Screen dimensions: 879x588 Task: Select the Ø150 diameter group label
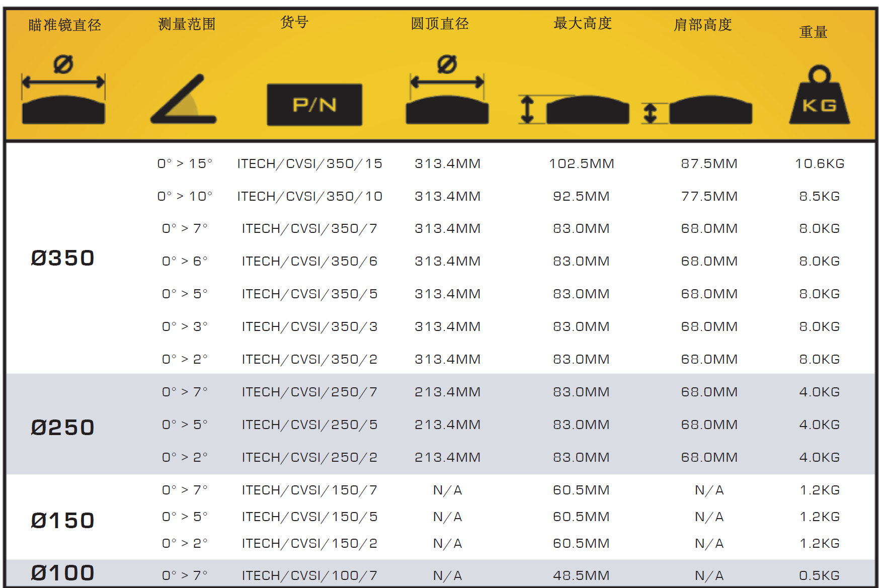63,521
